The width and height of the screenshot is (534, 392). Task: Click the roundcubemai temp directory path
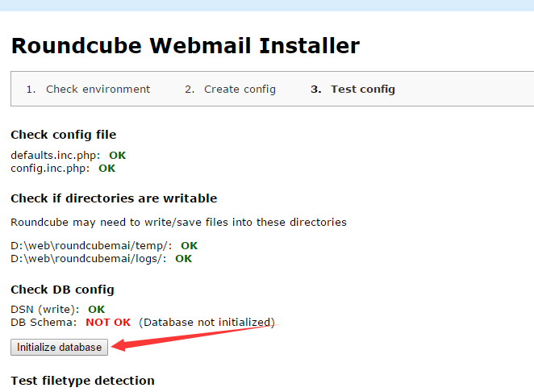pyautogui.click(x=91, y=245)
